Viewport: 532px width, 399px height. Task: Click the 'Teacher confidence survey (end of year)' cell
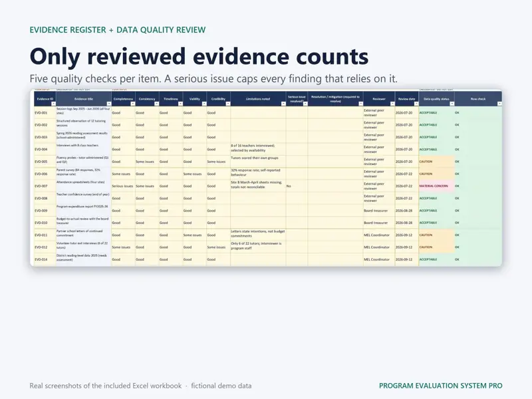tap(84, 198)
